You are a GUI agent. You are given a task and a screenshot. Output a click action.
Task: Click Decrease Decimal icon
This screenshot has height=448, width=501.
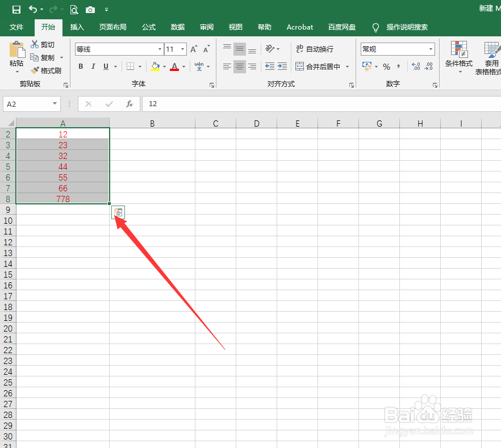point(428,66)
